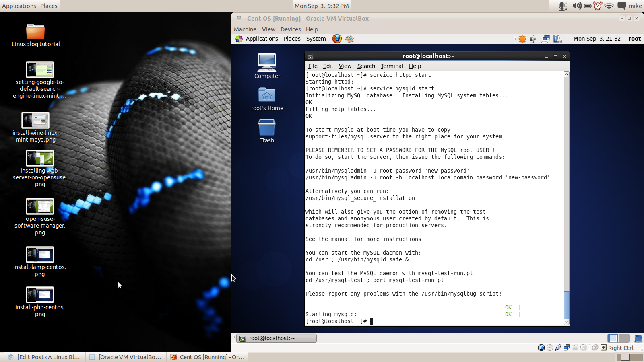Open the Trash icon on CentOS desktop

tap(267, 131)
